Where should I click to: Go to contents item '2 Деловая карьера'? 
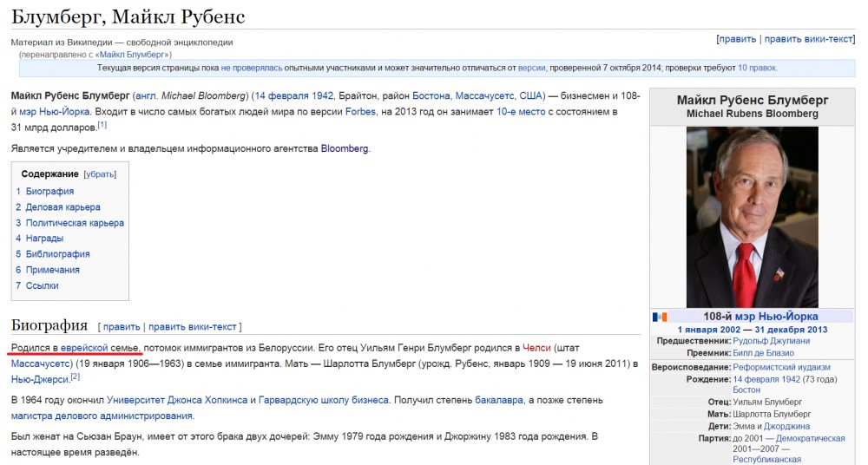click(57, 207)
